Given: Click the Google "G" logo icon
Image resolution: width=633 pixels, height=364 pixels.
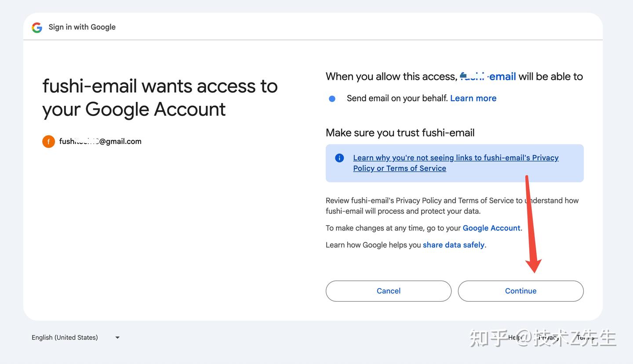Looking at the screenshot, I should pos(37,27).
